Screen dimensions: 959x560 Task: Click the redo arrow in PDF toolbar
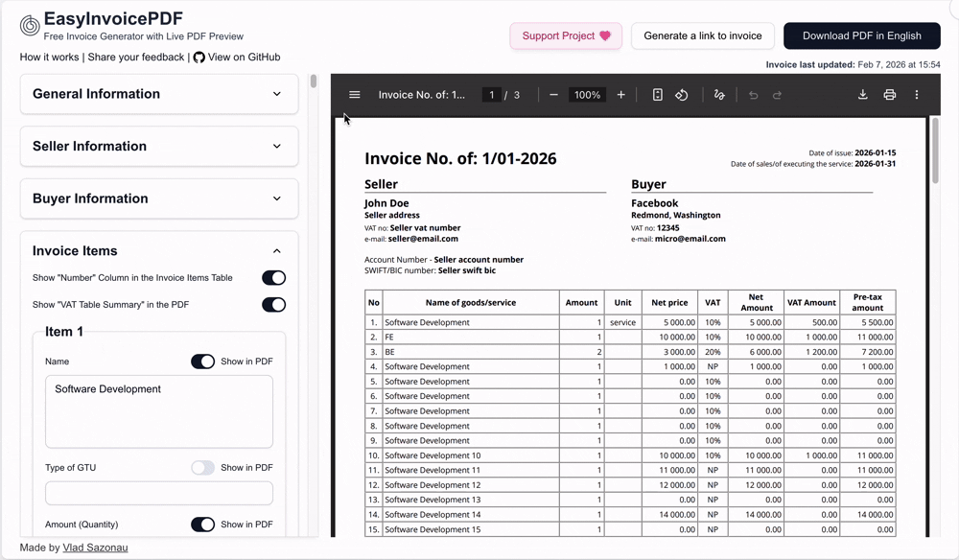tap(777, 95)
